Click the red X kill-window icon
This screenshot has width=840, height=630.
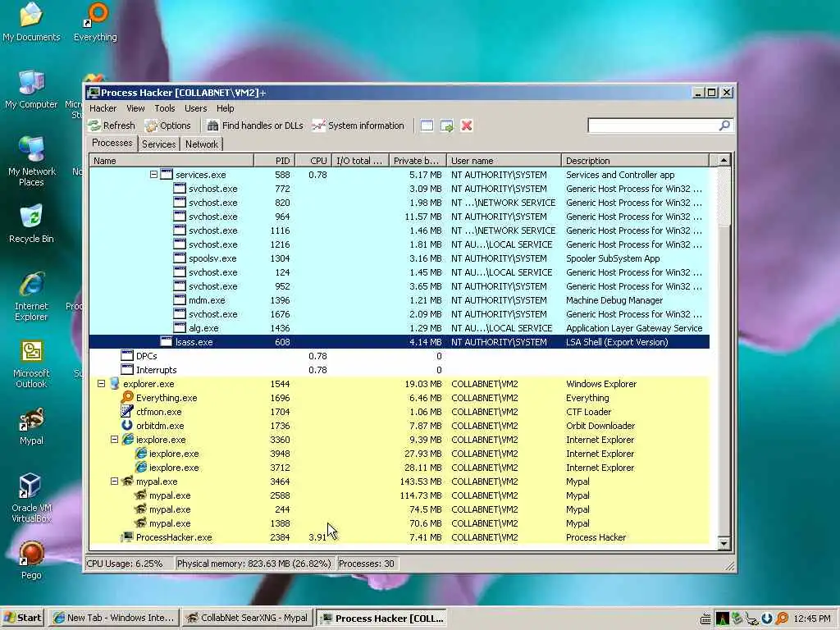[x=467, y=126]
